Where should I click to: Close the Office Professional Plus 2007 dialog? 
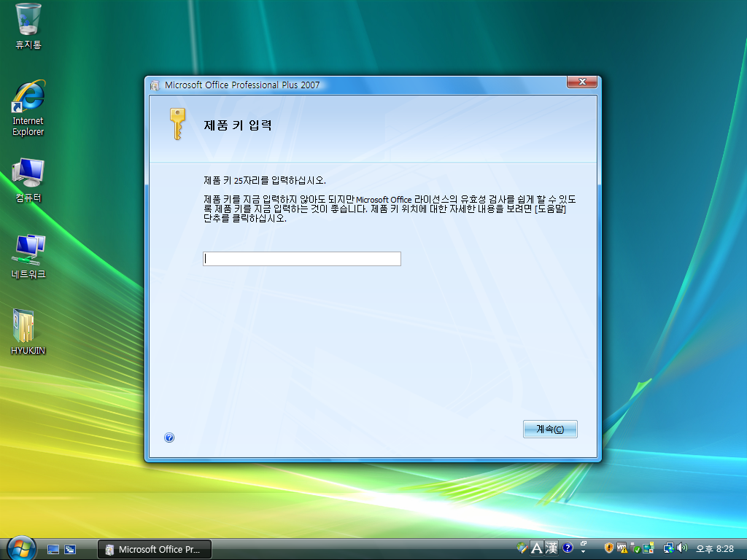581,82
